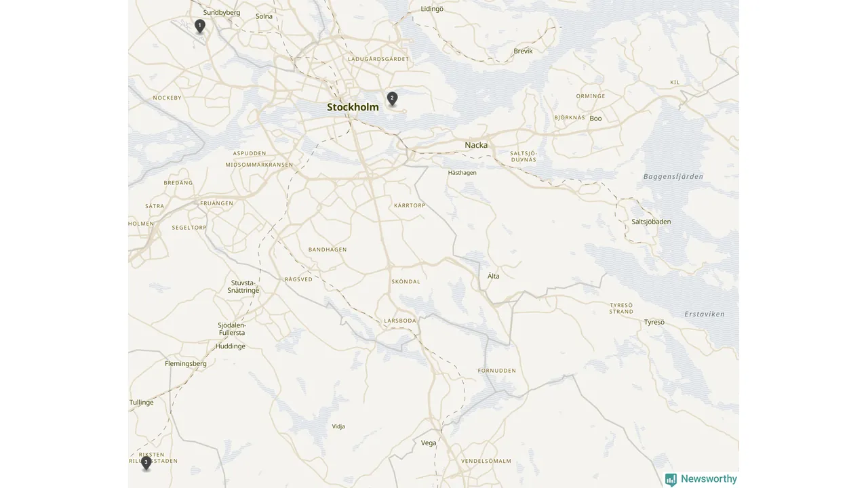Select the Nacka place label
The width and height of the screenshot is (868, 488).
pos(476,145)
